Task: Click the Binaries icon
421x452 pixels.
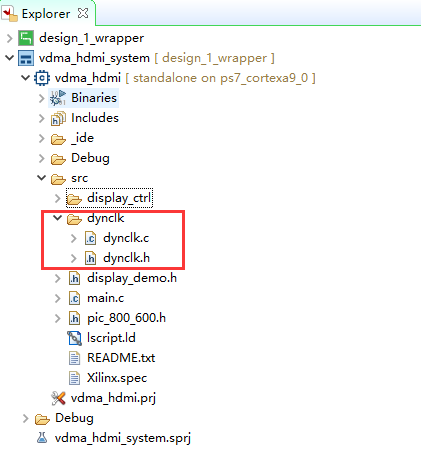Action: pos(58,98)
